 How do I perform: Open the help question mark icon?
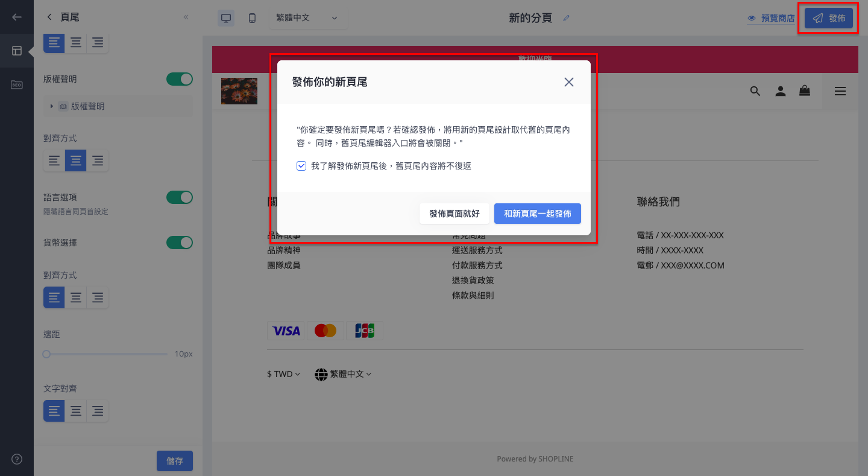point(17,459)
